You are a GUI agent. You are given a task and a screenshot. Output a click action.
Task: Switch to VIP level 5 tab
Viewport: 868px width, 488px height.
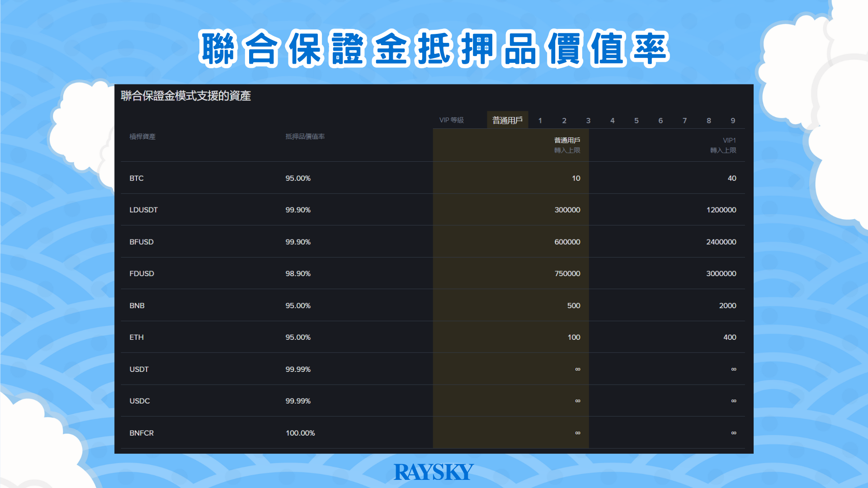point(637,121)
